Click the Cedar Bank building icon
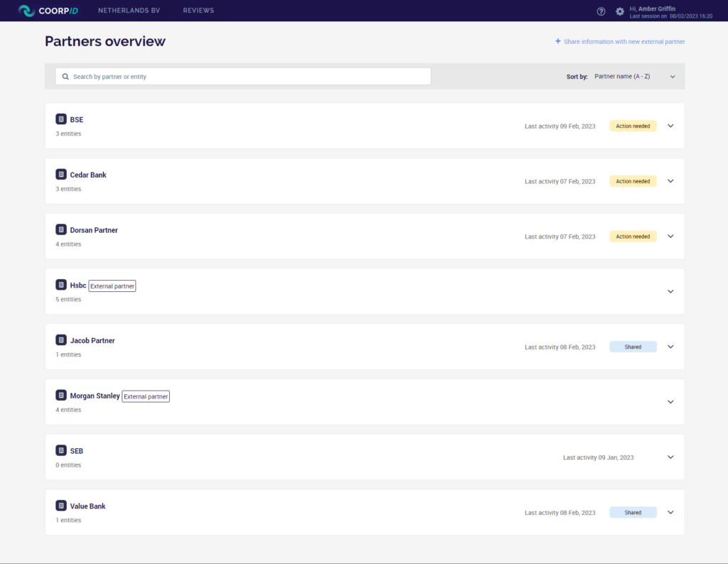The height and width of the screenshot is (564, 728). (61, 175)
